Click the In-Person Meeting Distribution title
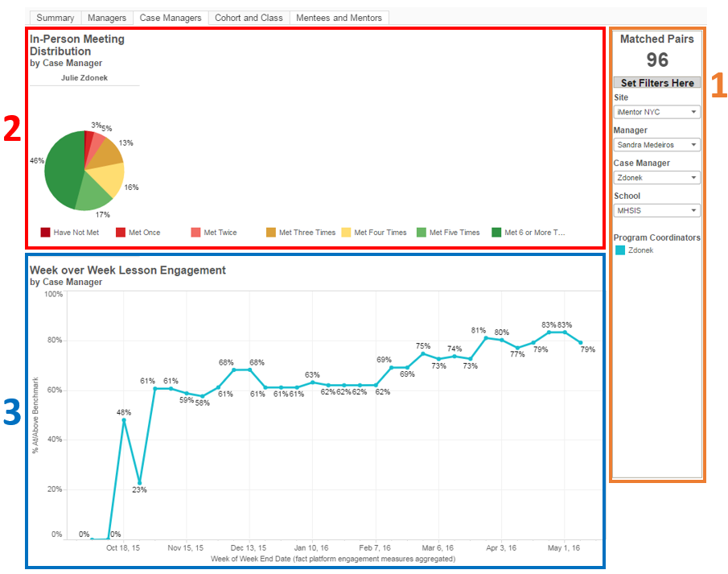Viewport: 728px width, 574px height. (77, 45)
